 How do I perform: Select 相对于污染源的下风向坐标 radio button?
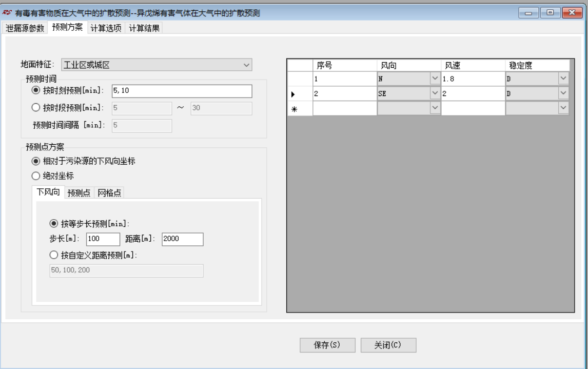click(36, 161)
